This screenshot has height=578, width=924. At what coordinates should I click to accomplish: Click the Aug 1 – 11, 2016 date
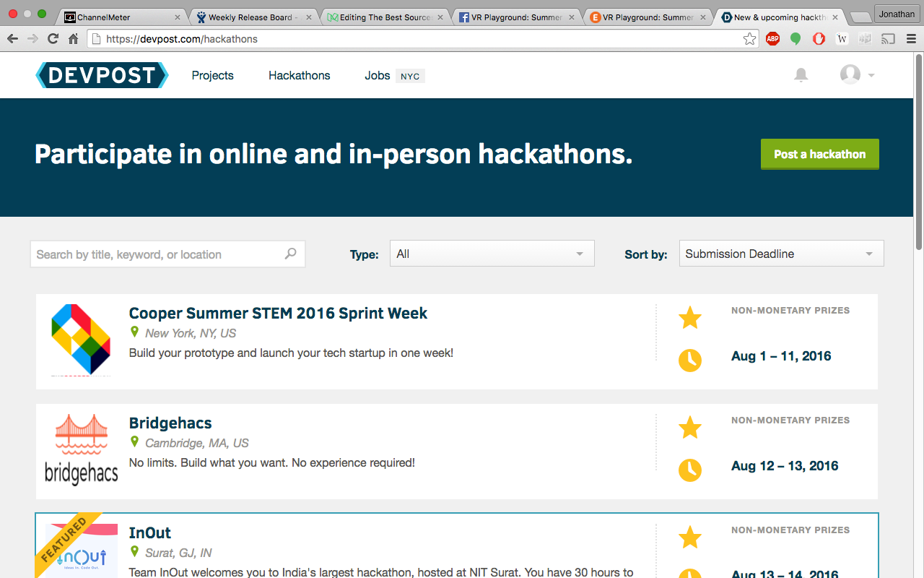pos(781,356)
